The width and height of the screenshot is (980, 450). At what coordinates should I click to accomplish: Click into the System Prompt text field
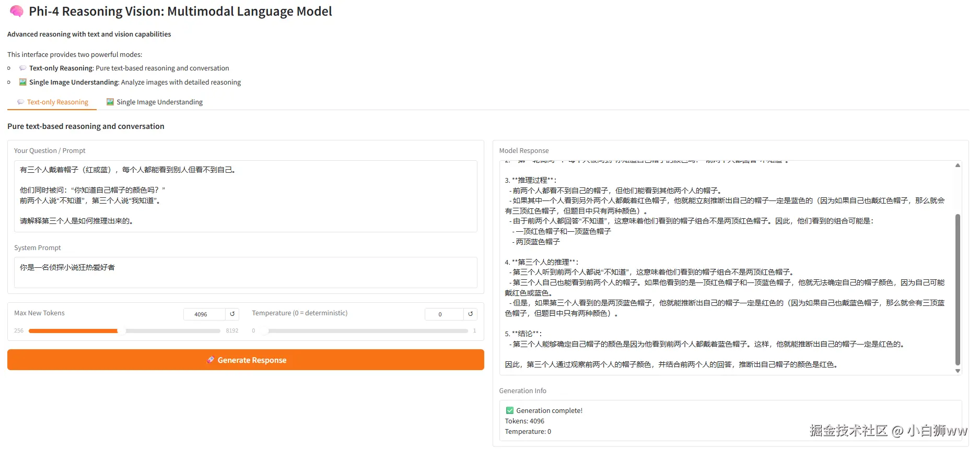246,272
